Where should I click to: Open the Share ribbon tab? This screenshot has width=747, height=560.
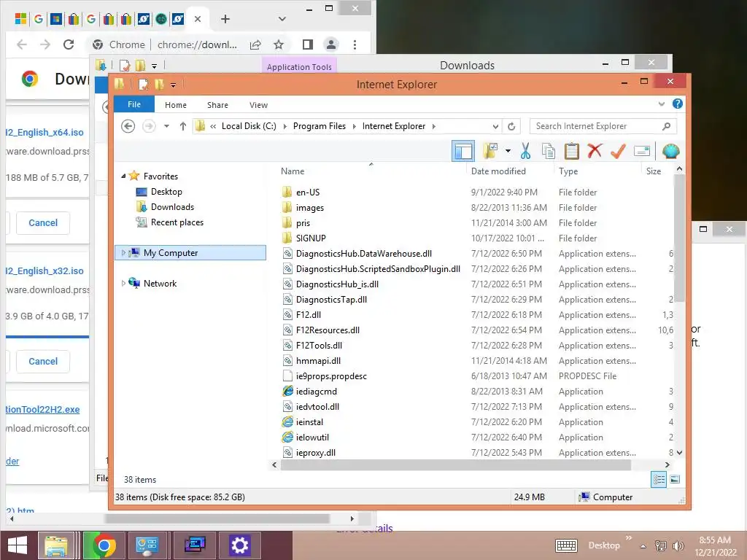click(x=217, y=105)
